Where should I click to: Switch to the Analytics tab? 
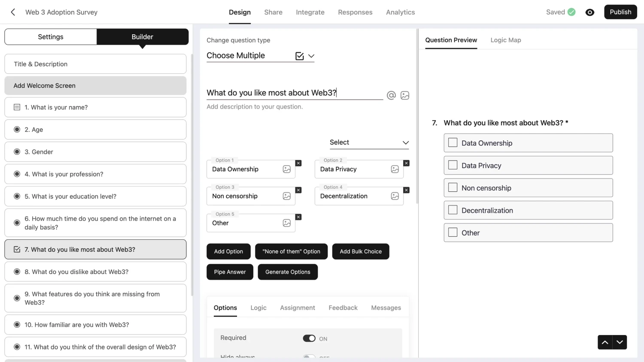[x=400, y=12]
